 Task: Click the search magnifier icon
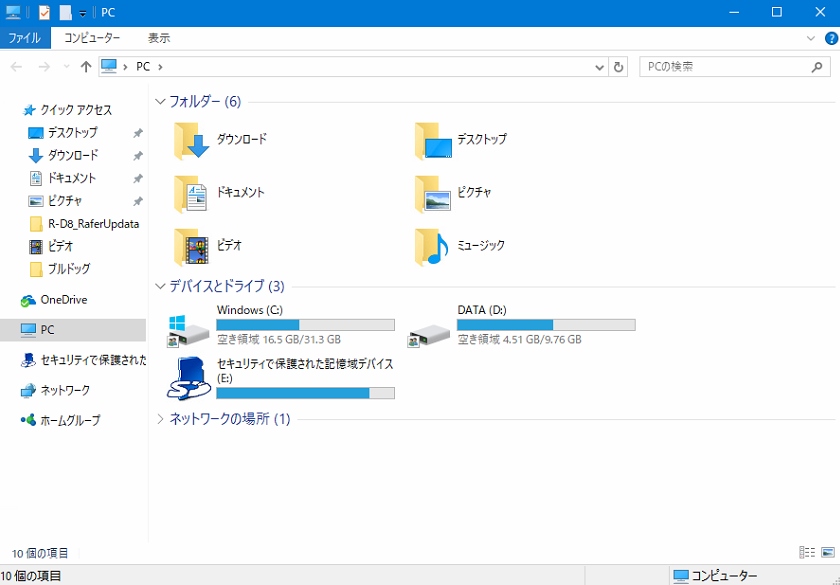click(x=817, y=67)
